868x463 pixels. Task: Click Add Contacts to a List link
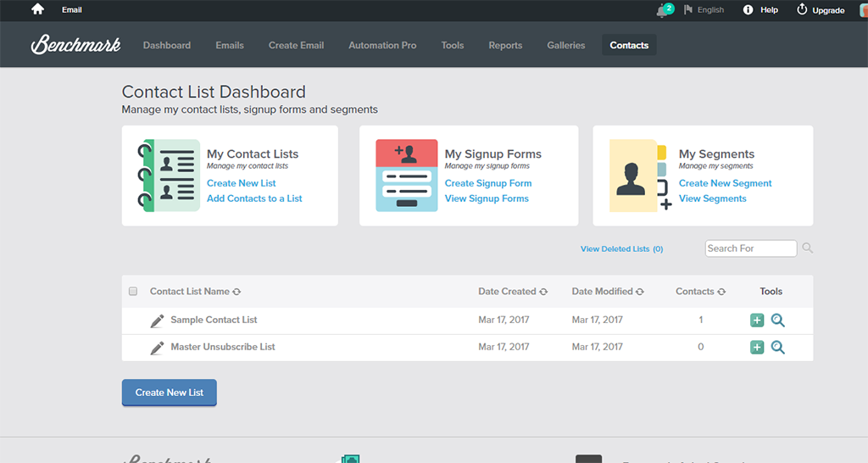[254, 198]
